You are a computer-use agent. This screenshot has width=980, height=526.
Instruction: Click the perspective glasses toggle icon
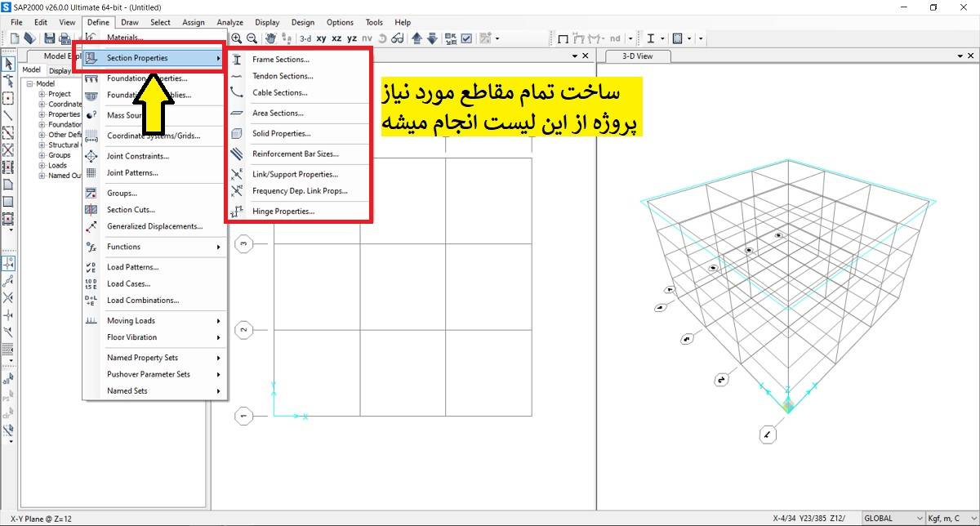tap(398, 38)
